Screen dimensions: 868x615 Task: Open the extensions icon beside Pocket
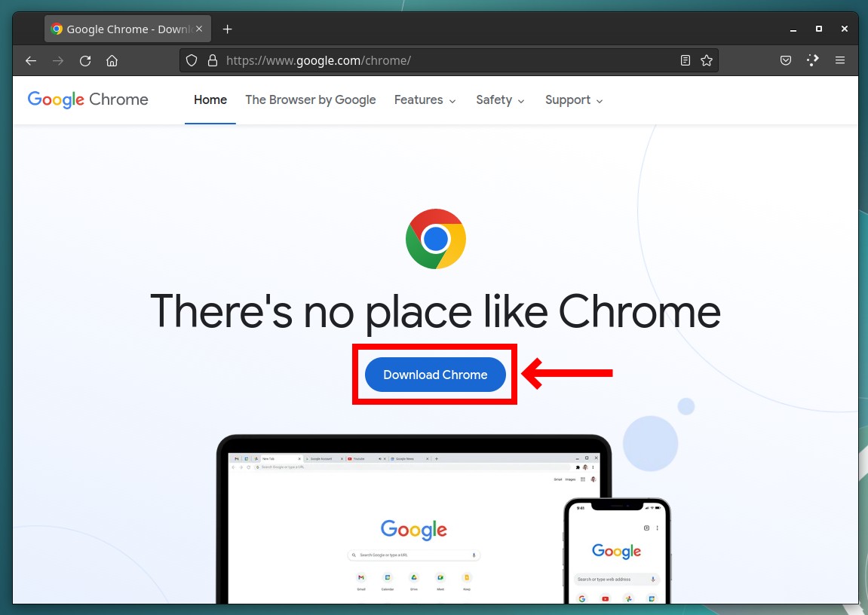pyautogui.click(x=813, y=60)
